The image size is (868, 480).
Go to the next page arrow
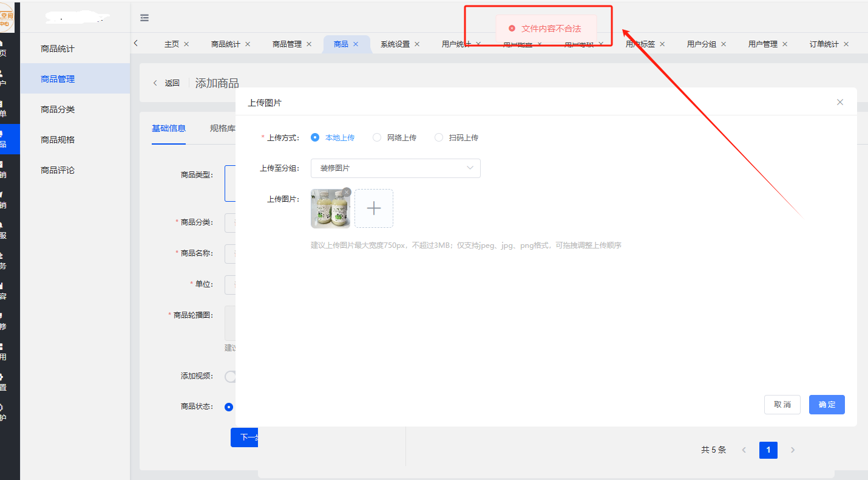tap(793, 450)
